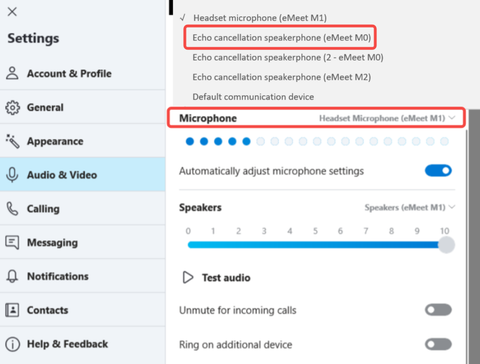
Task: Select the Audio & Video section
Action: [x=83, y=175]
